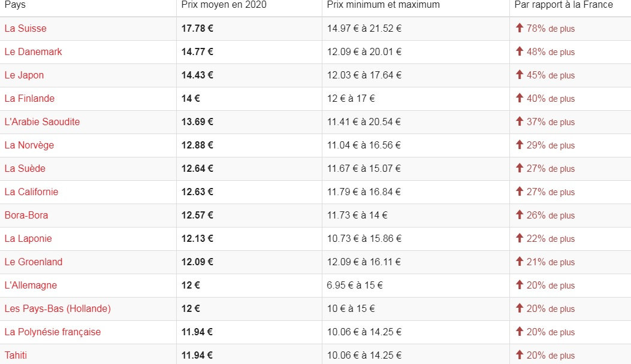Click the red up arrow beside 78% de plus
Viewport: 631px width, 364px height.
520,28
